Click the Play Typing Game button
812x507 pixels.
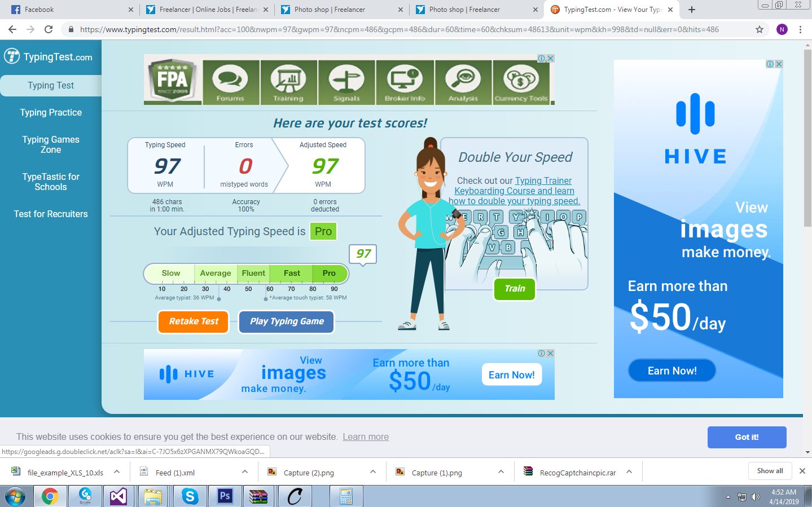[287, 321]
